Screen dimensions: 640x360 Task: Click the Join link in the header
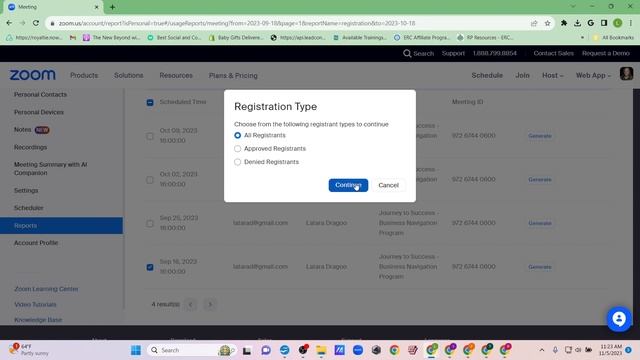522,76
